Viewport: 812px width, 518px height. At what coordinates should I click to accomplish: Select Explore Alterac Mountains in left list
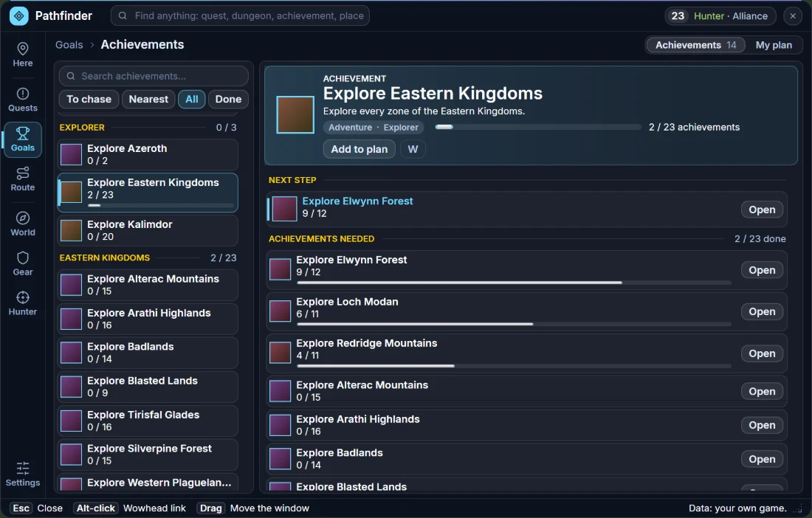[148, 285]
